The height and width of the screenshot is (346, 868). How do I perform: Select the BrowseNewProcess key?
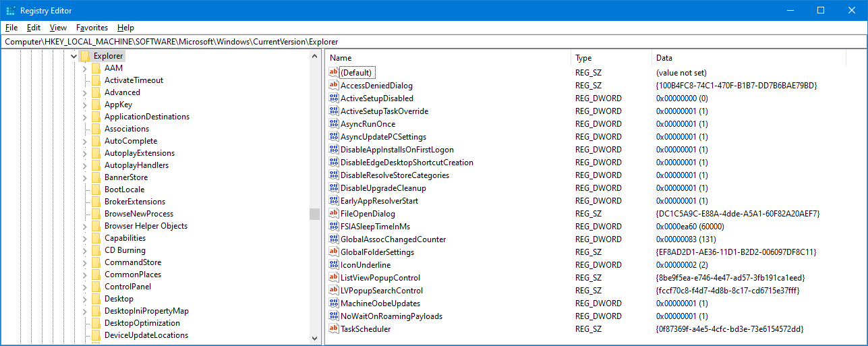(x=139, y=214)
